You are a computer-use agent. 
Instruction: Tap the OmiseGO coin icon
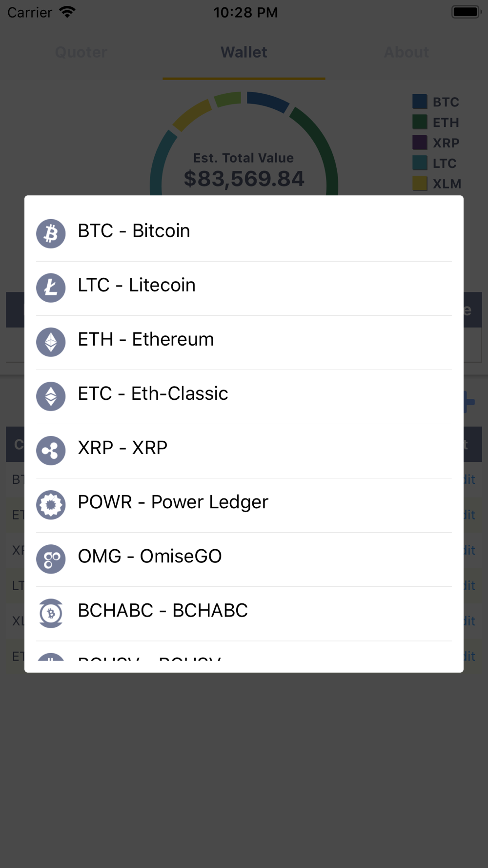[51, 559]
